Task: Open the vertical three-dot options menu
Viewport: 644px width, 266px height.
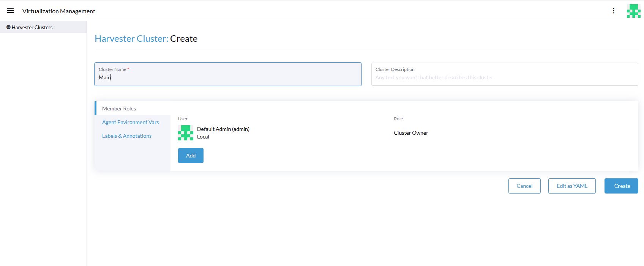Action: (x=614, y=11)
